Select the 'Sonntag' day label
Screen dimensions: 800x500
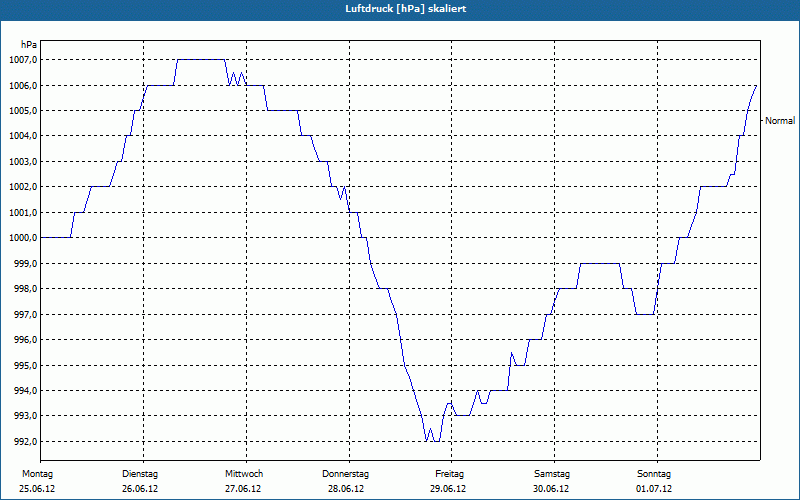[x=654, y=474]
